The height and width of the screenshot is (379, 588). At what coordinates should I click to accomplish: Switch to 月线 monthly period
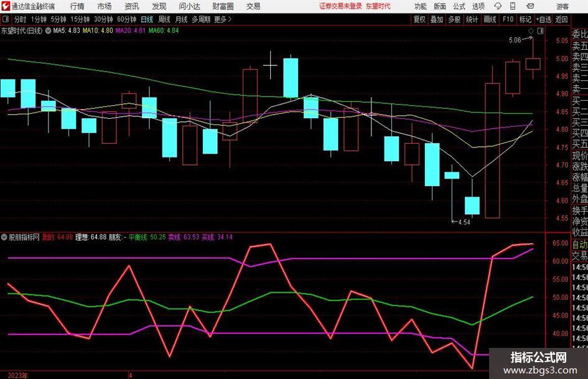click(181, 19)
